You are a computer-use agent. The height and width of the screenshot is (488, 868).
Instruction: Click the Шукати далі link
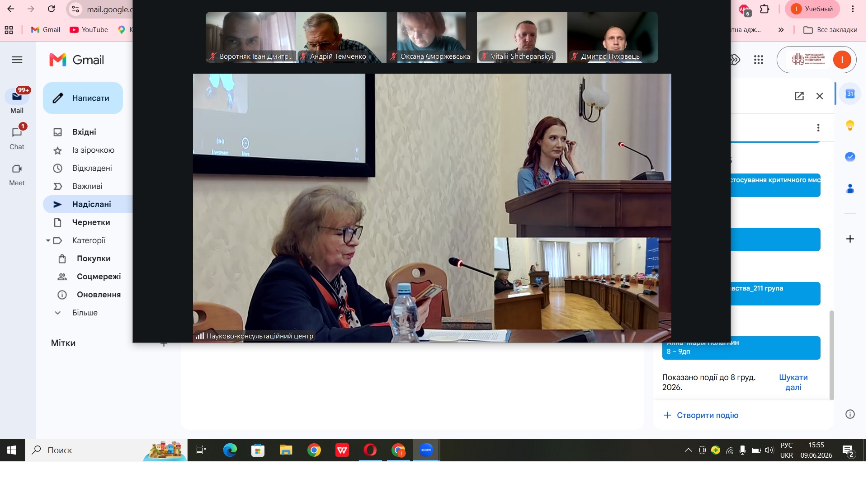793,382
